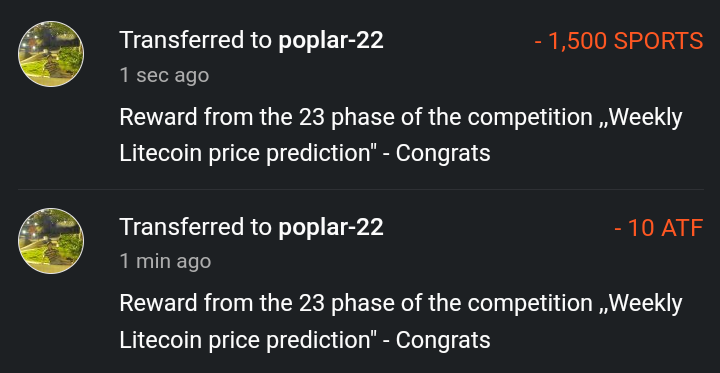The image size is (720, 373).
Task: Click "Transferred to" label of the ATF transaction
Action: click(196, 227)
